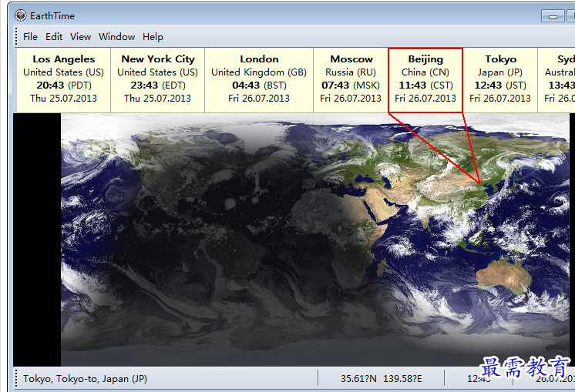Viewport: 575px width, 392px height.
Task: Minimize the EarthTime window
Action: (x=552, y=15)
